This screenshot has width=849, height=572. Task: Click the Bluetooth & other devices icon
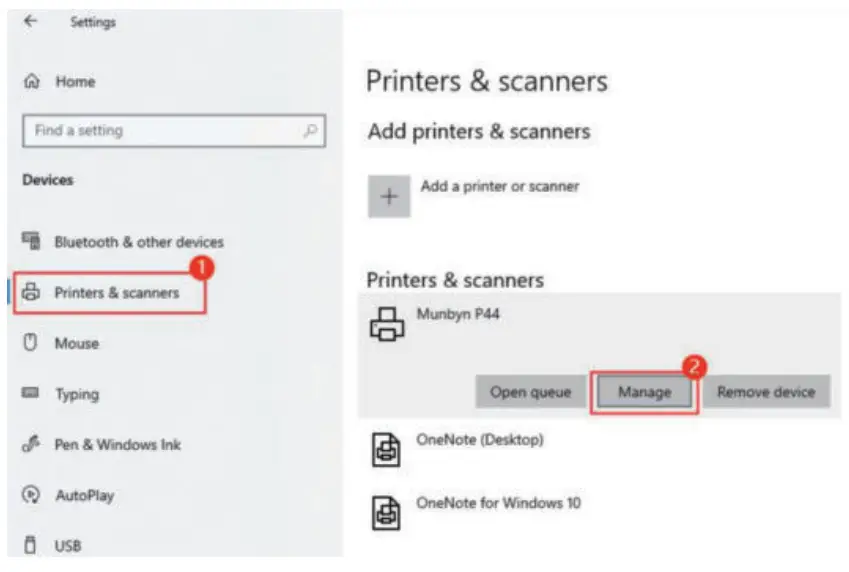click(x=31, y=241)
